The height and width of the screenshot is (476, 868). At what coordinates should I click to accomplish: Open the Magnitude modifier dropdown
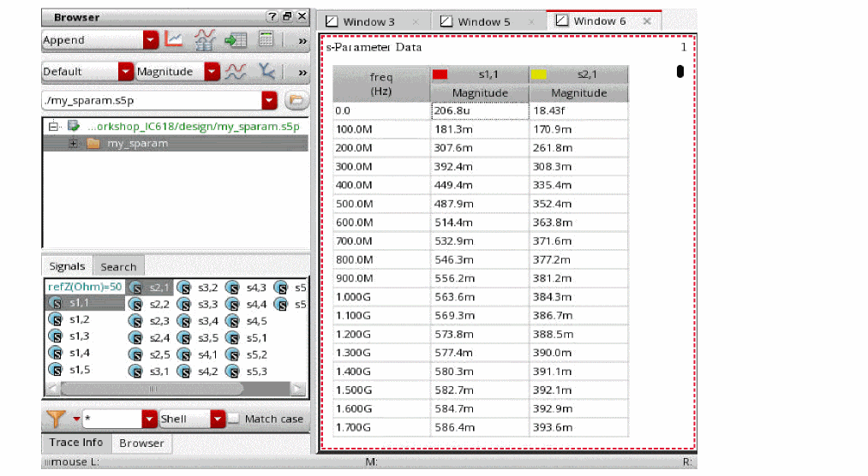tap(212, 72)
